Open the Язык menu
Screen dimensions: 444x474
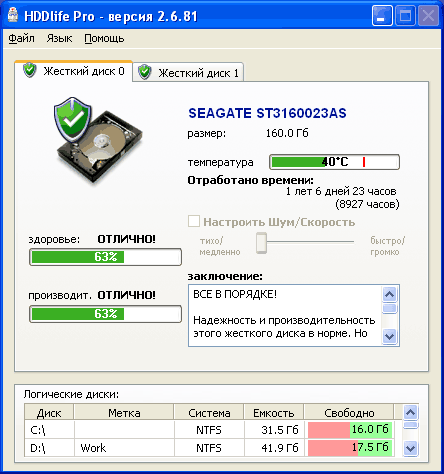(x=59, y=38)
